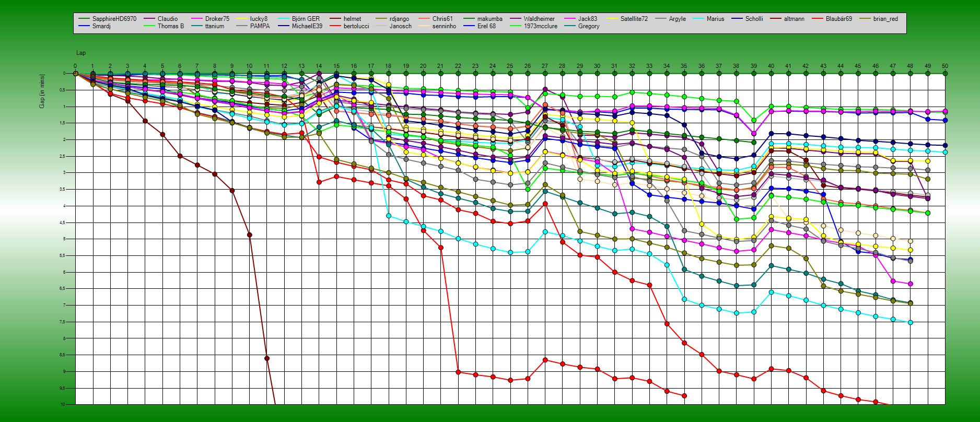Image resolution: width=980 pixels, height=422 pixels.
Task: Click green leader data point at lap 50
Action: pos(945,74)
